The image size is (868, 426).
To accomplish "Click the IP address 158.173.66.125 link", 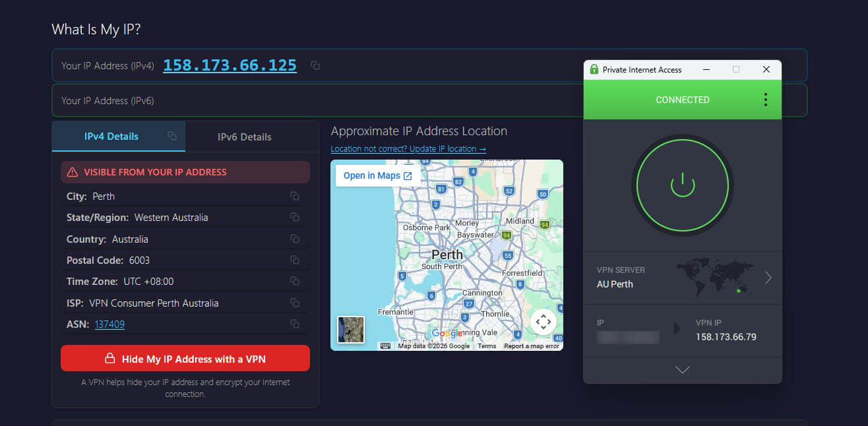I will 230,65.
